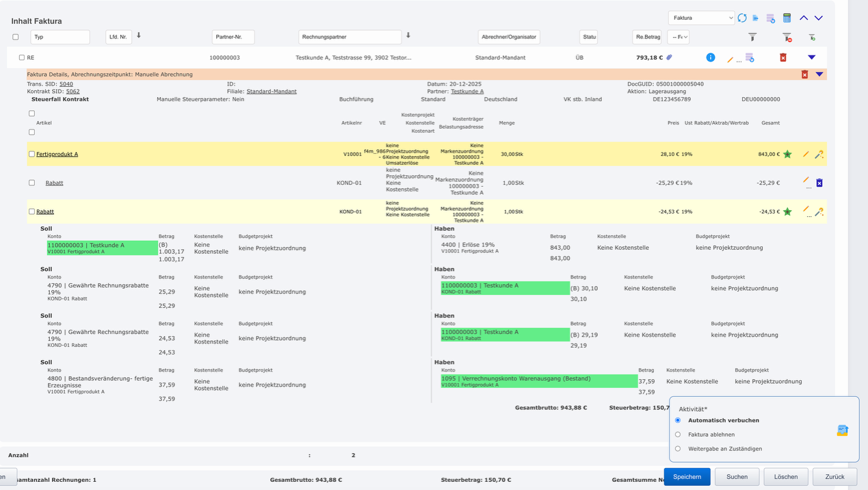868x490 pixels.
Task: Delete RE invoice via red trash icon
Action: pos(783,57)
